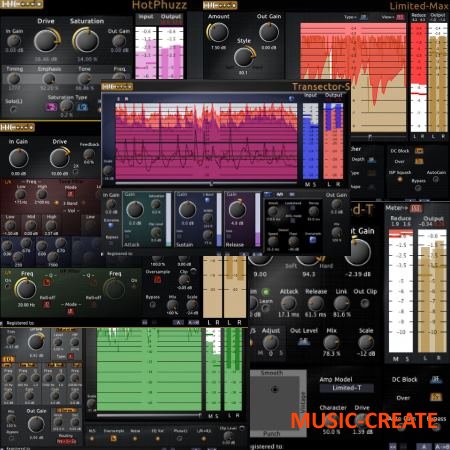
Task: Click the green LED next to Learn
Action: click(x=266, y=292)
